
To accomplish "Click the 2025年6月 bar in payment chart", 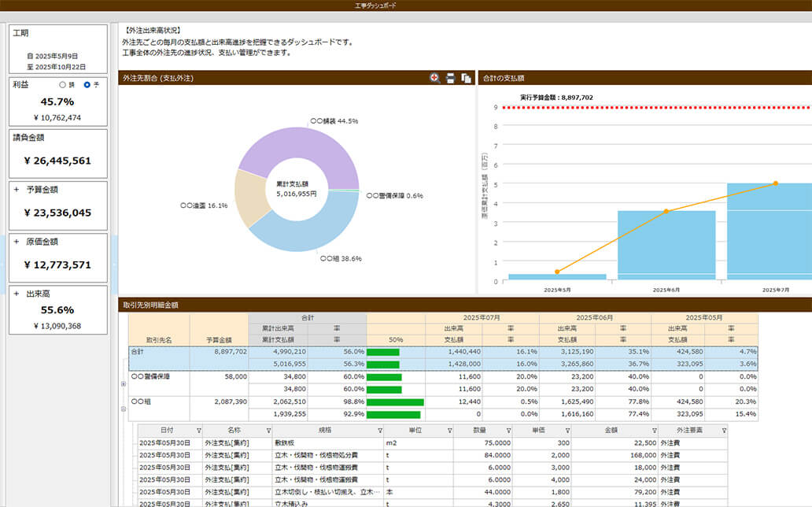I will (x=666, y=244).
